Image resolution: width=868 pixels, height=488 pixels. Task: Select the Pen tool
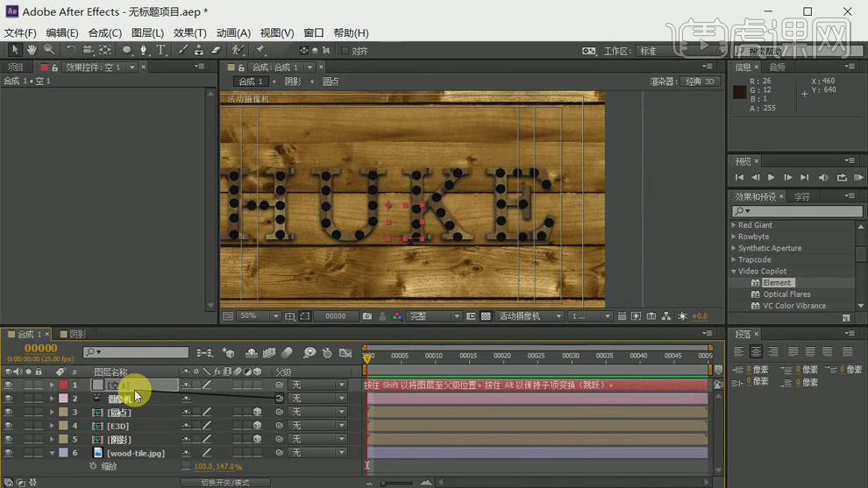144,50
